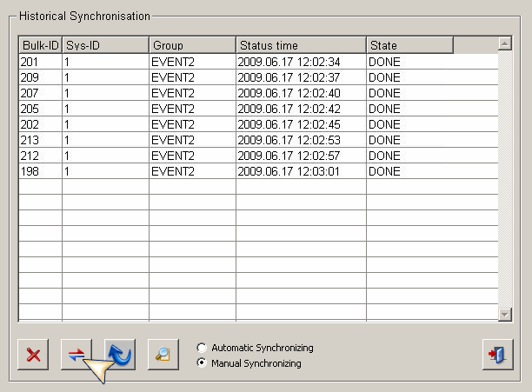The height and width of the screenshot is (392, 532).
Task: Click the State column header
Action: [409, 45]
